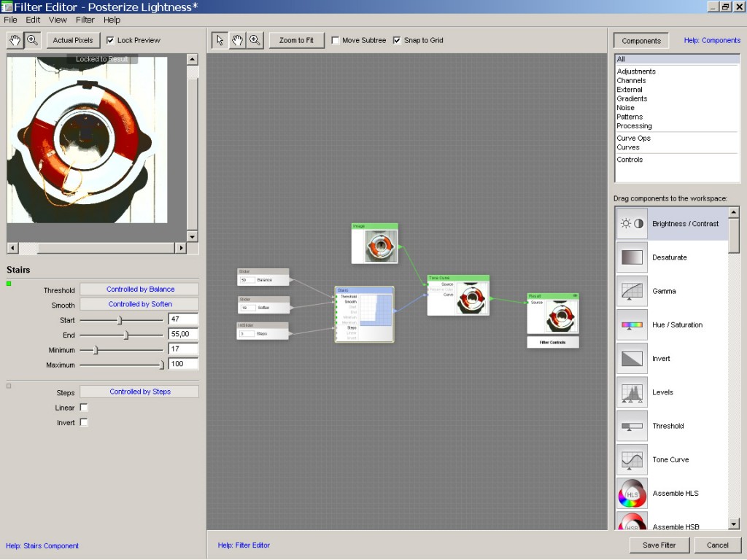The width and height of the screenshot is (747, 560).
Task: Pick the Brightness / Contrast component icon
Action: click(x=632, y=224)
